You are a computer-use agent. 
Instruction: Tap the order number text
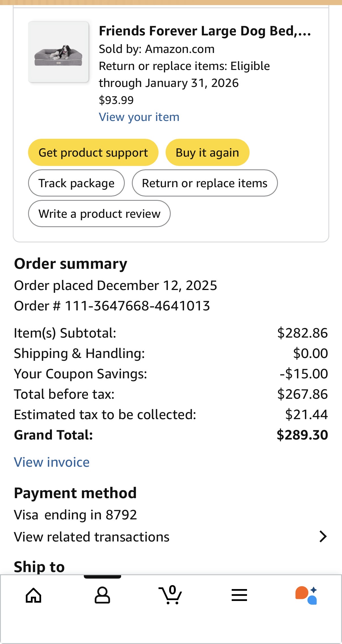point(112,306)
